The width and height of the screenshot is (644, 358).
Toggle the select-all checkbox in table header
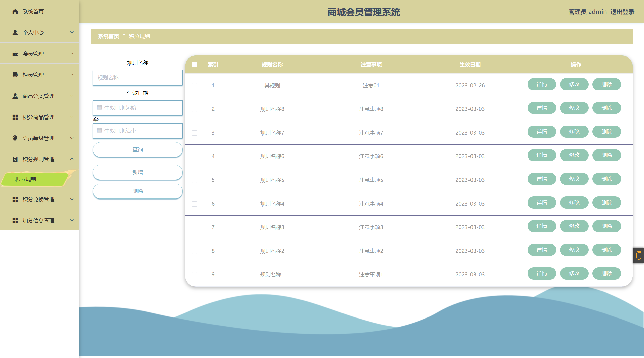[194, 65]
